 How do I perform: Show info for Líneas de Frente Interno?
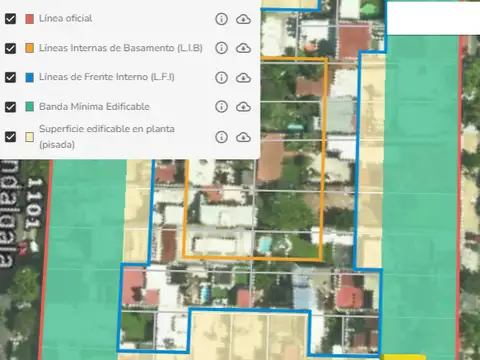pyautogui.click(x=221, y=77)
